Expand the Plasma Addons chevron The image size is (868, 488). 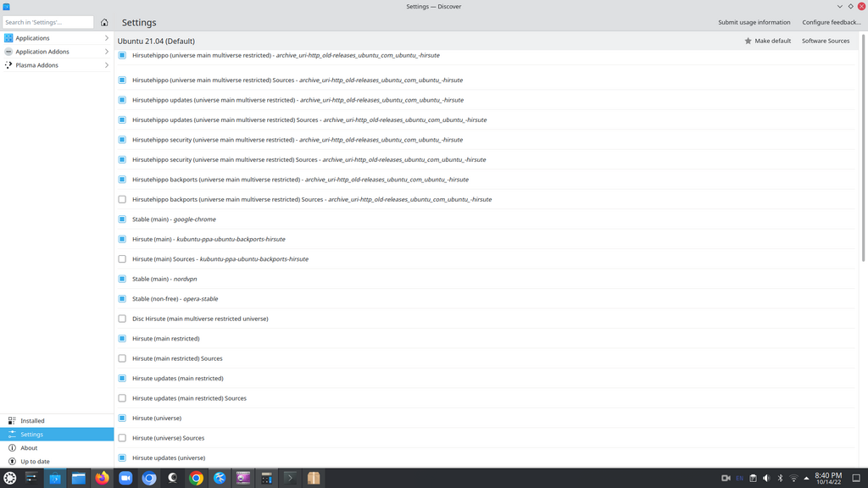[106, 65]
